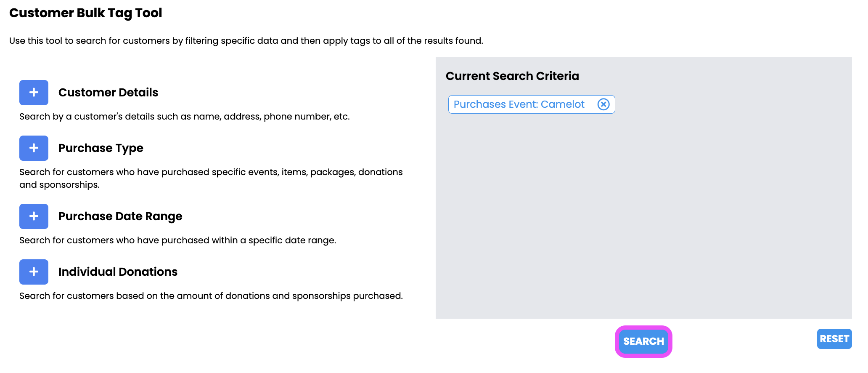The image size is (868, 373).
Task: Click the name, address, phone number description
Action: (x=185, y=117)
